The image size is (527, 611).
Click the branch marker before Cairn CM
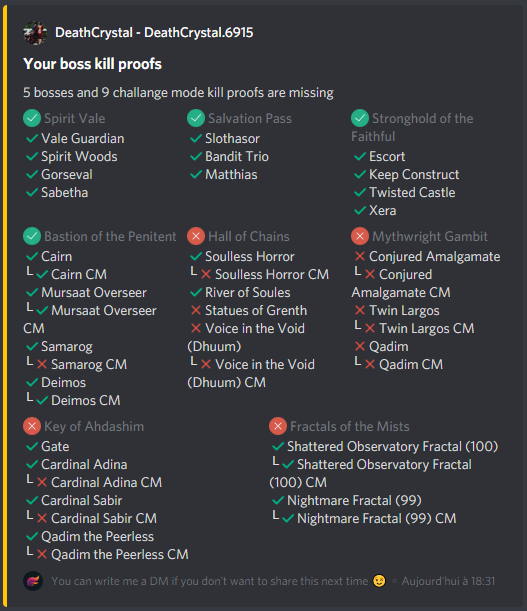pos(30,272)
